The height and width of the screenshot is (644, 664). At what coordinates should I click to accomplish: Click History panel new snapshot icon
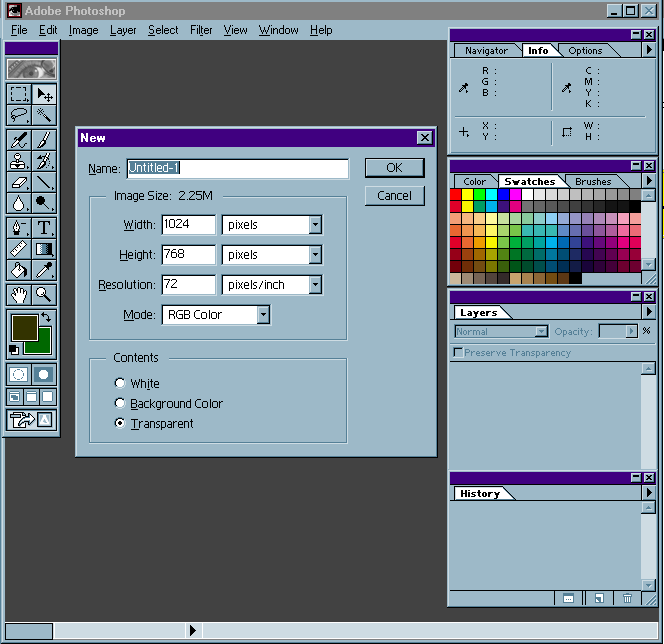pos(568,598)
